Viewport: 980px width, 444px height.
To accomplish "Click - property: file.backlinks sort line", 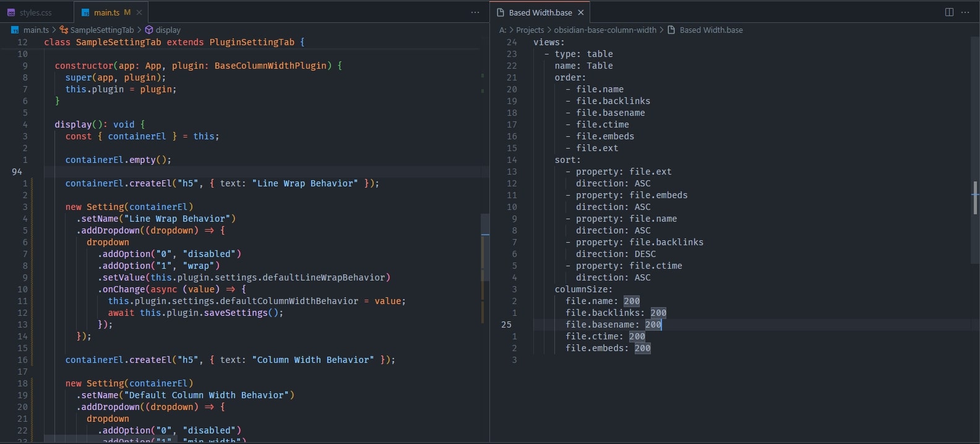I will [x=634, y=242].
